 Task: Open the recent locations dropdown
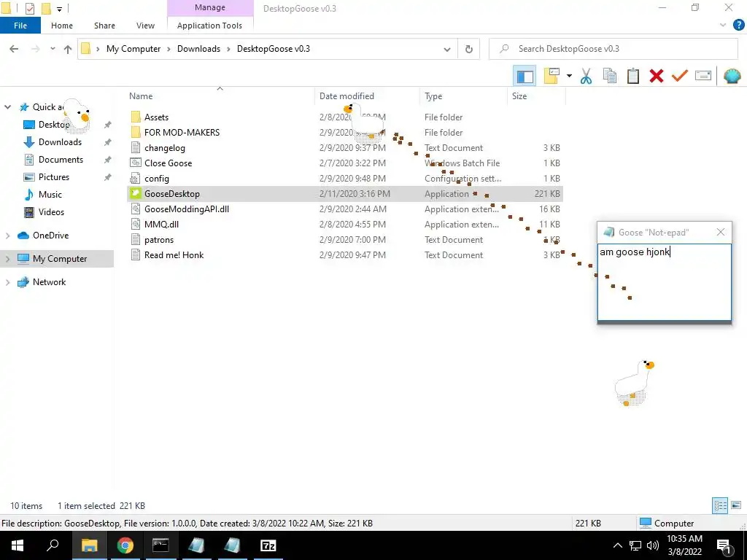click(x=53, y=49)
